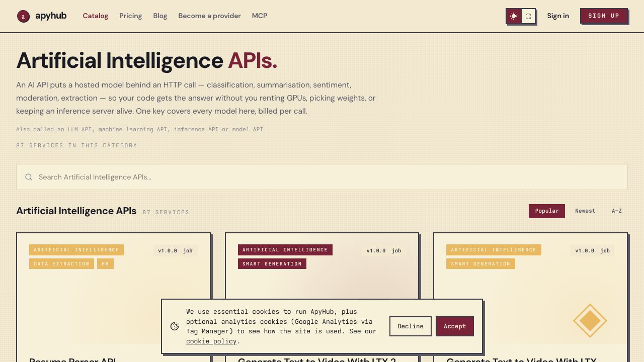
Task: Decline optional analytics cookies
Action: [x=411, y=326]
